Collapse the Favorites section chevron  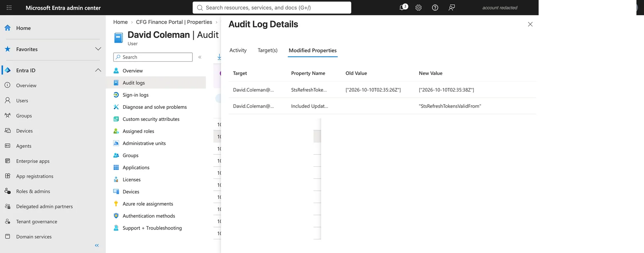pos(98,49)
